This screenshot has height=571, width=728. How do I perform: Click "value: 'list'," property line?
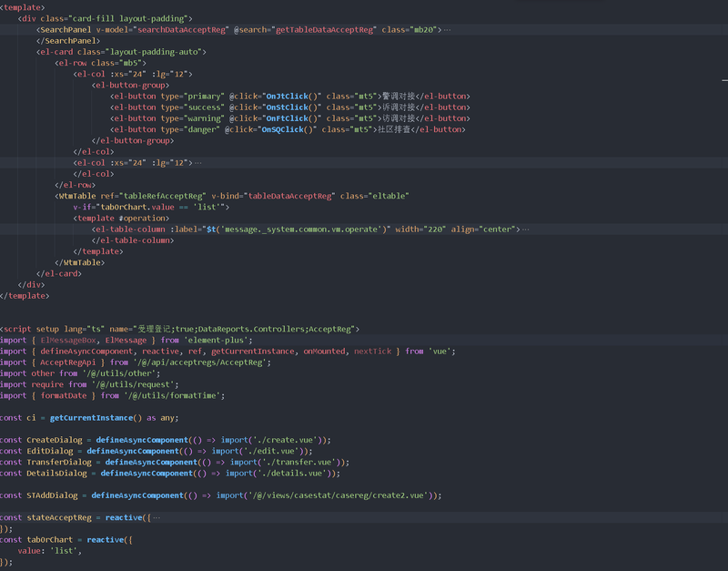[x=50, y=551]
